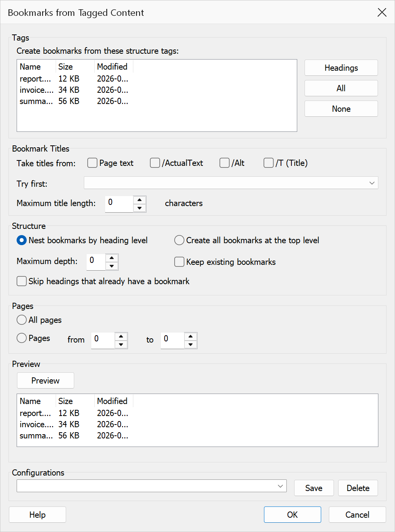The width and height of the screenshot is (395, 532).
Task: Click the Preview button
Action: [46, 380]
